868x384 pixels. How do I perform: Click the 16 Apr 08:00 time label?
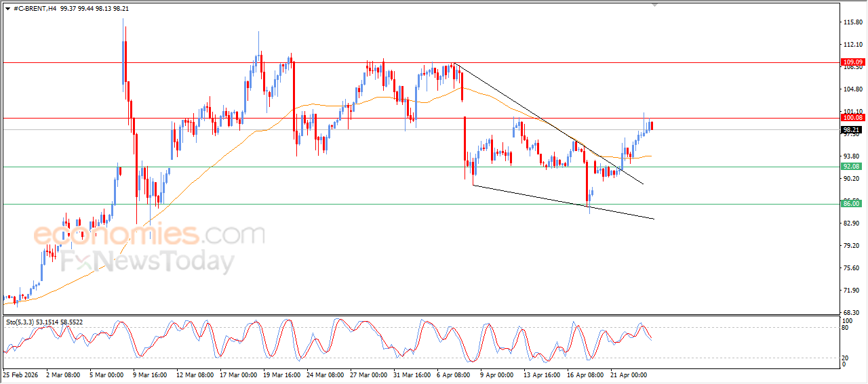pos(584,374)
